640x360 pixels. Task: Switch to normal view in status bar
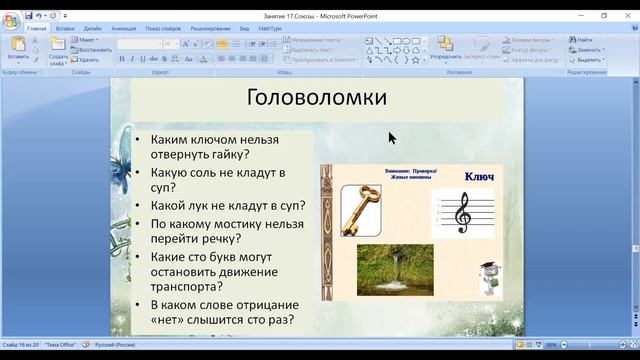(x=520, y=345)
